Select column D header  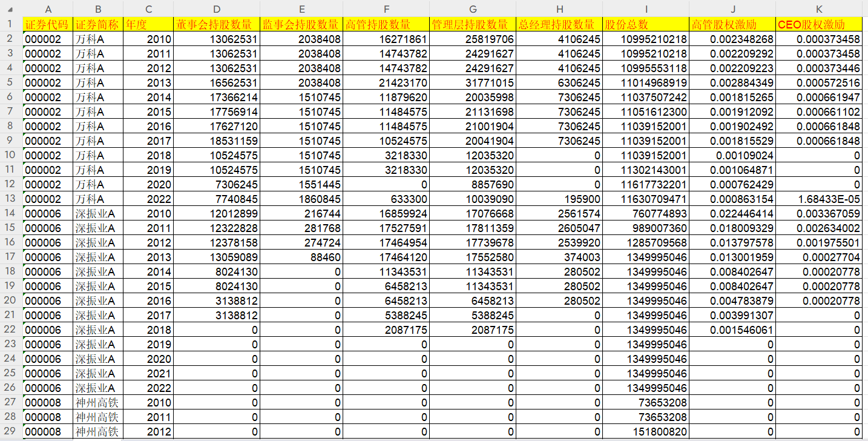(217, 9)
